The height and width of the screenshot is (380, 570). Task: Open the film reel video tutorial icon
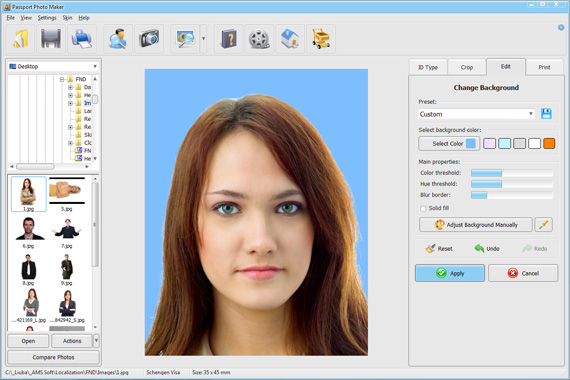(x=259, y=39)
